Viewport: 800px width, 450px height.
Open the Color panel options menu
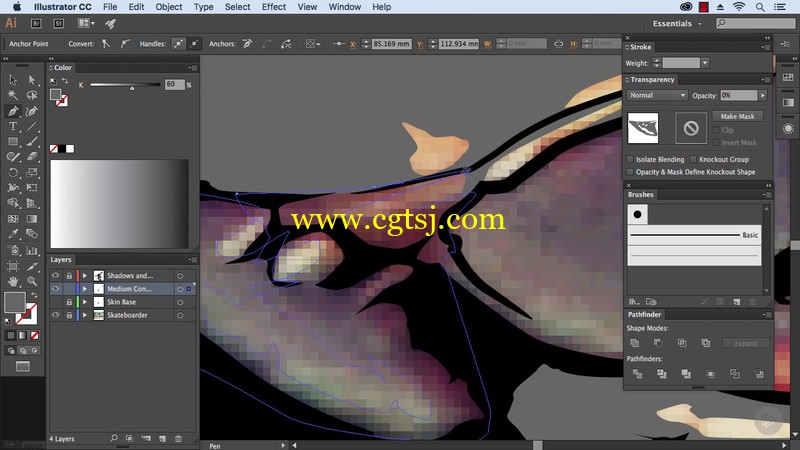pyautogui.click(x=193, y=67)
